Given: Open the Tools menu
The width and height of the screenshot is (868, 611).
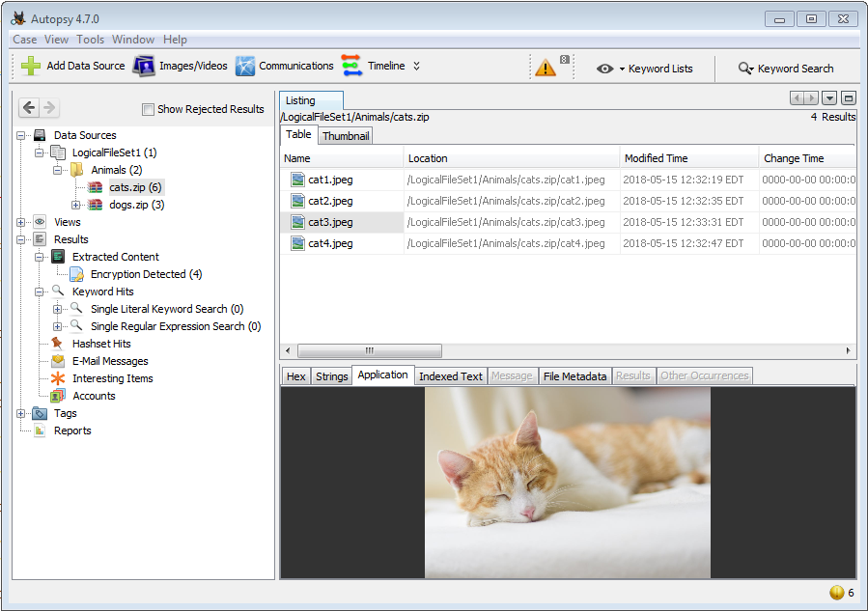Looking at the screenshot, I should [x=90, y=40].
